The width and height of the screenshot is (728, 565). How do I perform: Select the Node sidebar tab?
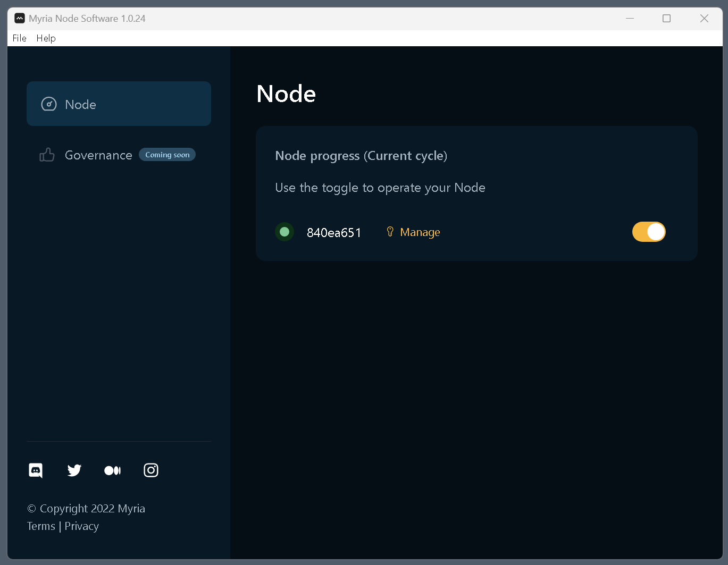pos(119,104)
